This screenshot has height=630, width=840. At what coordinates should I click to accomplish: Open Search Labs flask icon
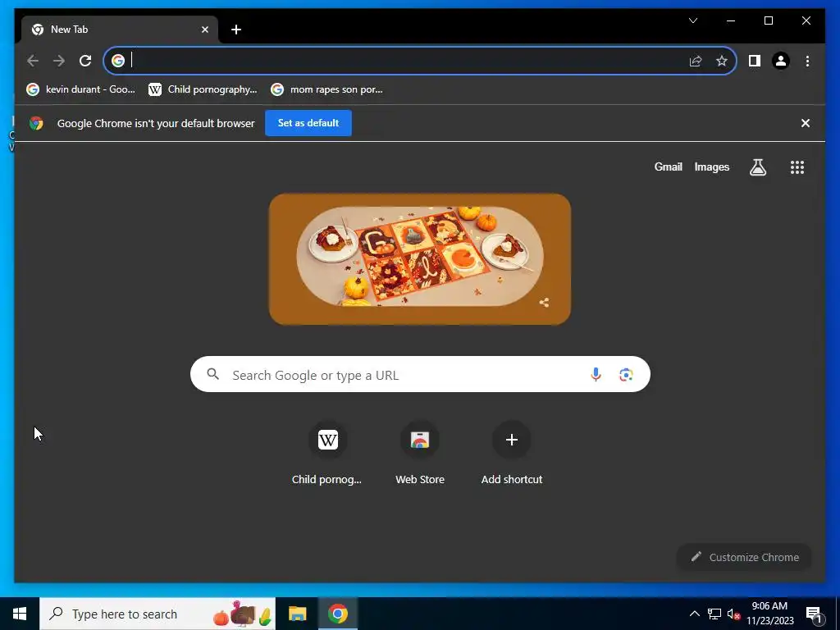point(757,167)
